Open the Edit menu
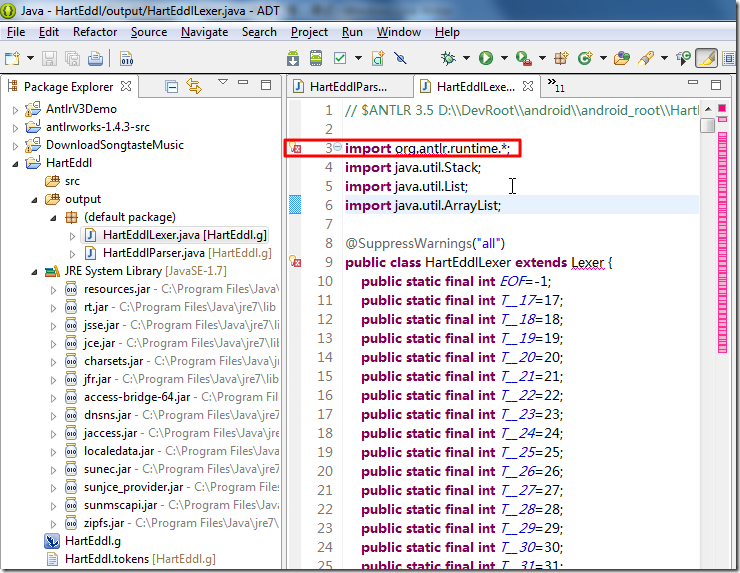 pos(49,32)
